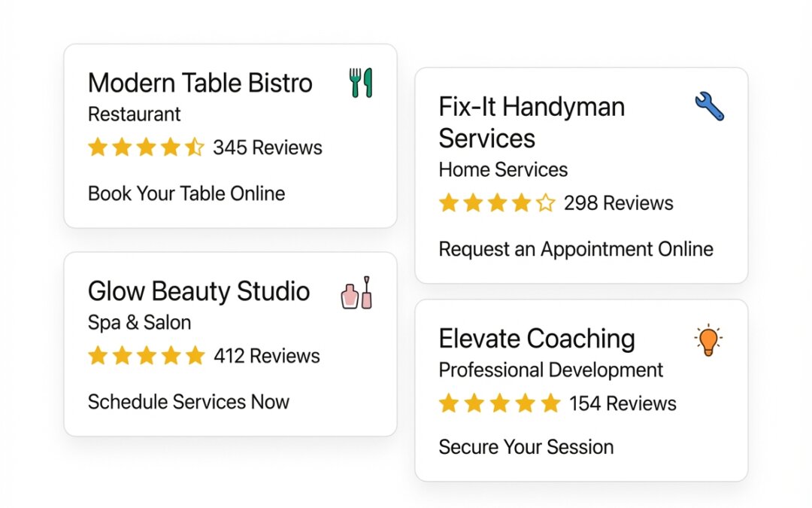The height and width of the screenshot is (508, 812).
Task: Select the Elevate Coaching heading
Action: (537, 339)
